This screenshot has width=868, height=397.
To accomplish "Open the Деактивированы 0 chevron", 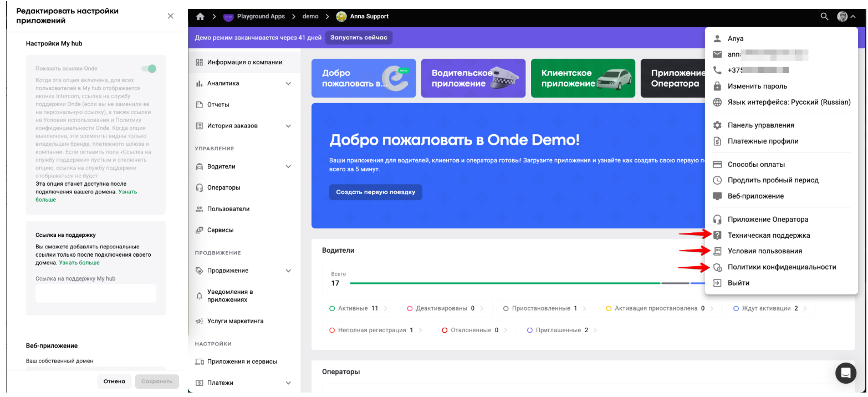I will click(482, 308).
